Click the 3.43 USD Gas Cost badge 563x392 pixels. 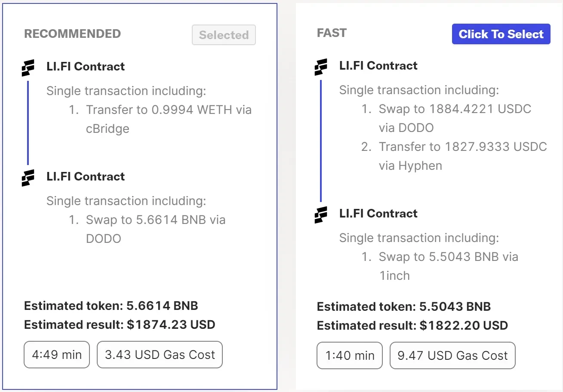point(160,355)
